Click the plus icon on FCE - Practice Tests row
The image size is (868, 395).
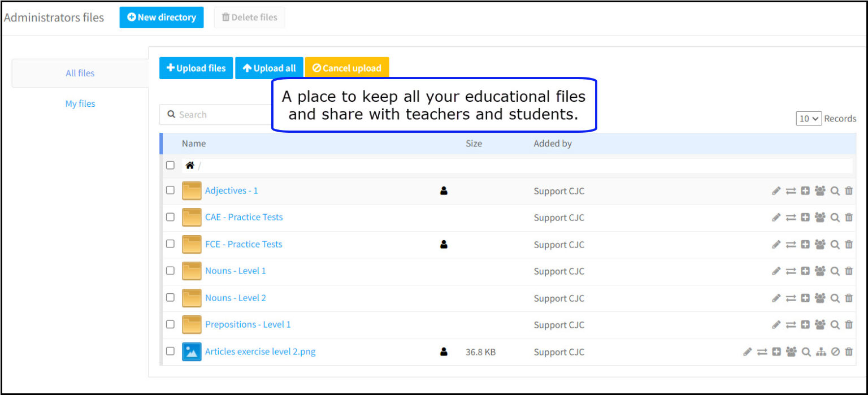(805, 244)
